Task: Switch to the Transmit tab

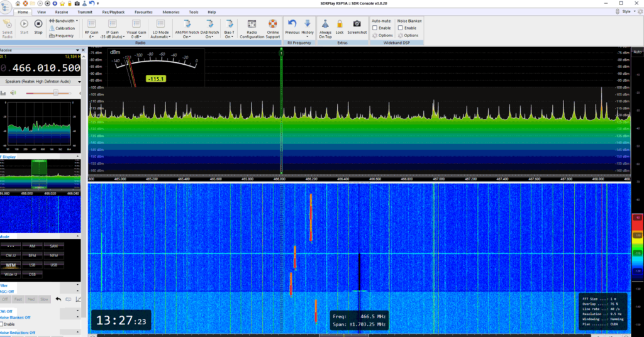Action: 85,13
